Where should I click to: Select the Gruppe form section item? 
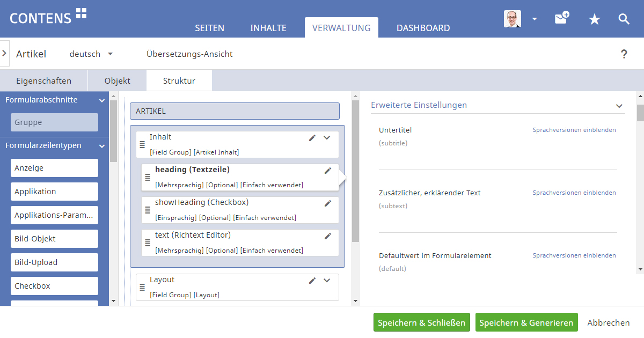pos(54,122)
